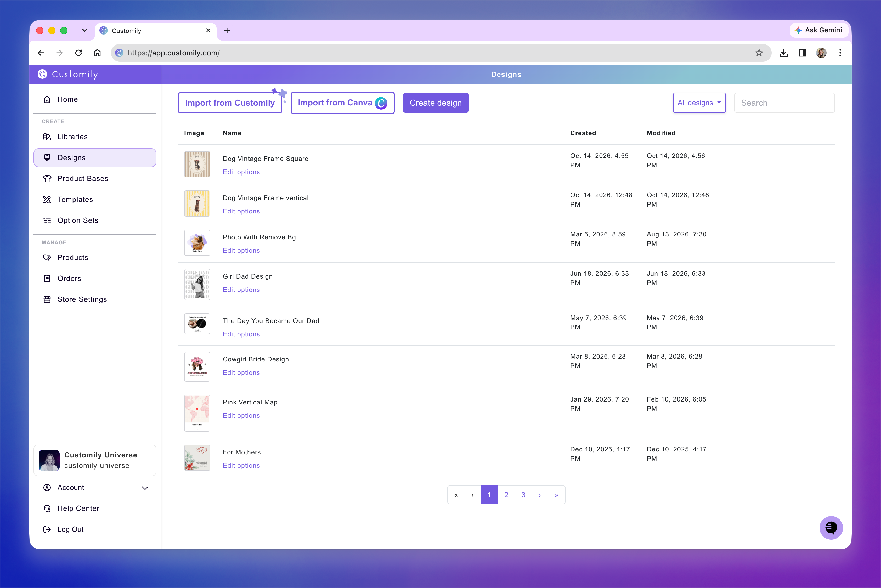The height and width of the screenshot is (588, 881).
Task: Click Import from Customily button
Action: click(230, 103)
